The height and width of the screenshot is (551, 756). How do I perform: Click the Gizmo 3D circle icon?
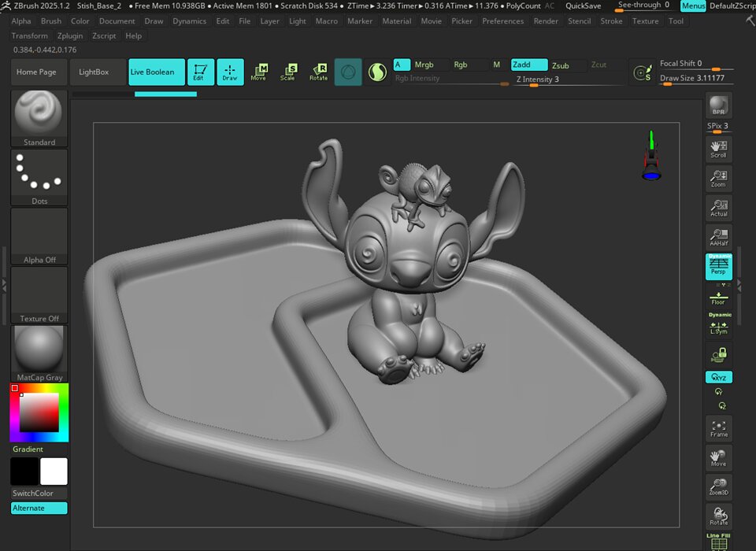click(347, 72)
